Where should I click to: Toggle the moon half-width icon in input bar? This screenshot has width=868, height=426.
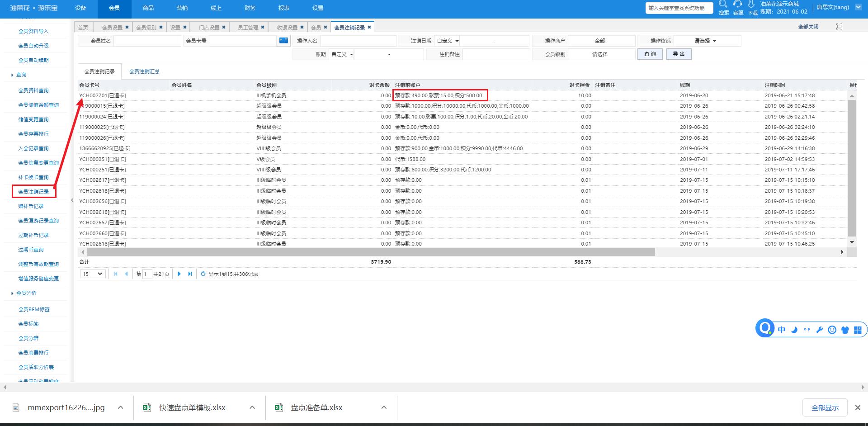(x=794, y=330)
